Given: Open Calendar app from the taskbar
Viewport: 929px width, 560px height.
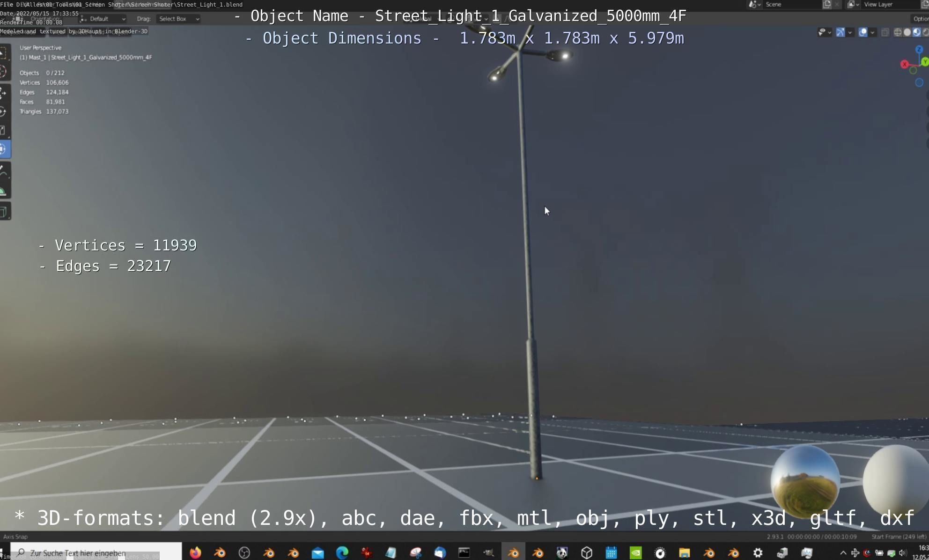Looking at the screenshot, I should coord(611,553).
